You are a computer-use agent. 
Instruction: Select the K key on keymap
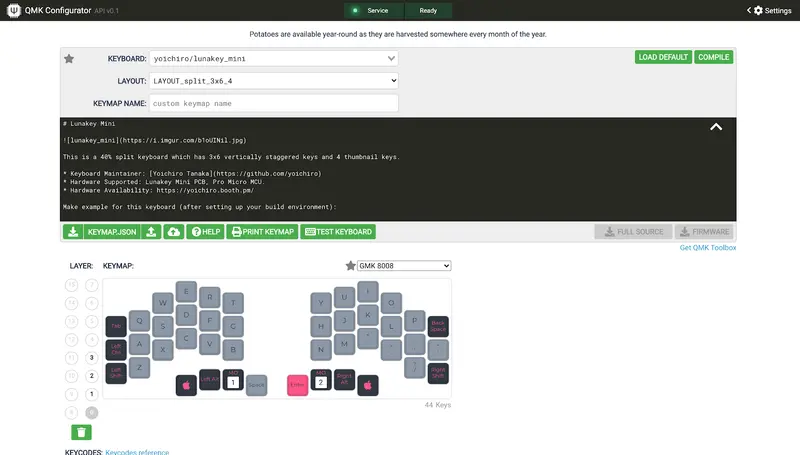pos(368,315)
